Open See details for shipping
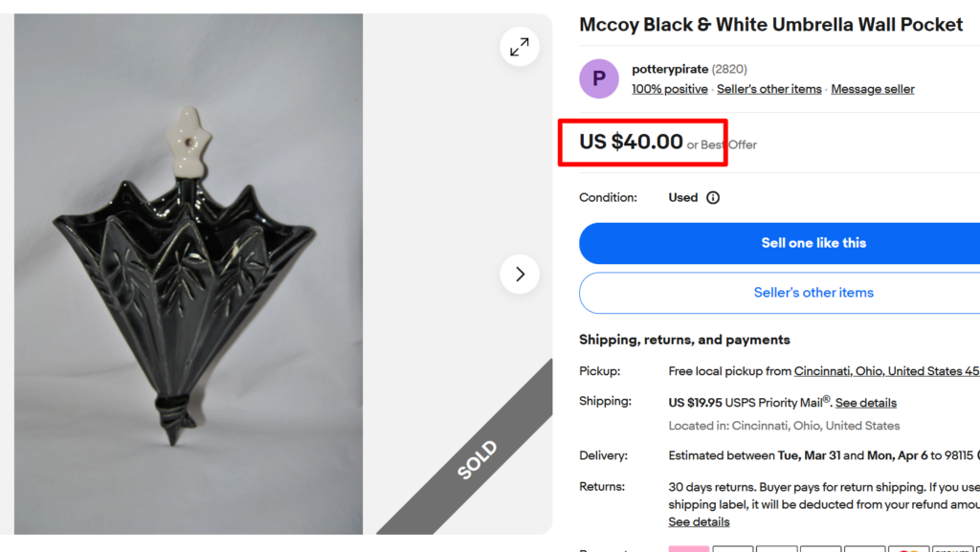 [x=866, y=403]
